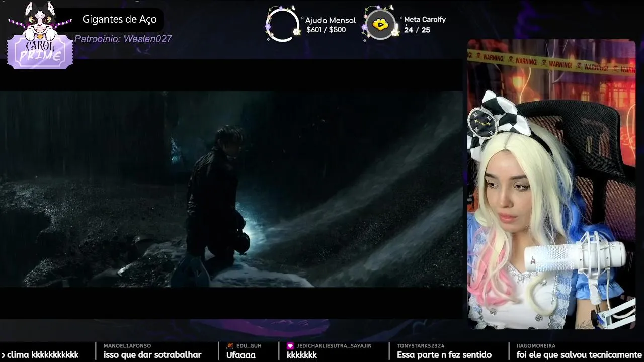644x362 pixels.
Task: Click the 'Meta Carolfy' label
Action: [425, 19]
